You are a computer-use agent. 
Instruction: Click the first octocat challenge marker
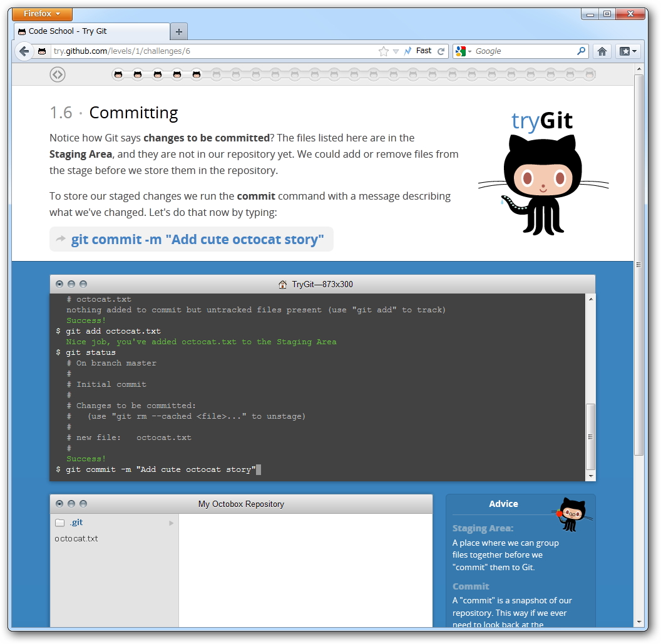coord(118,74)
